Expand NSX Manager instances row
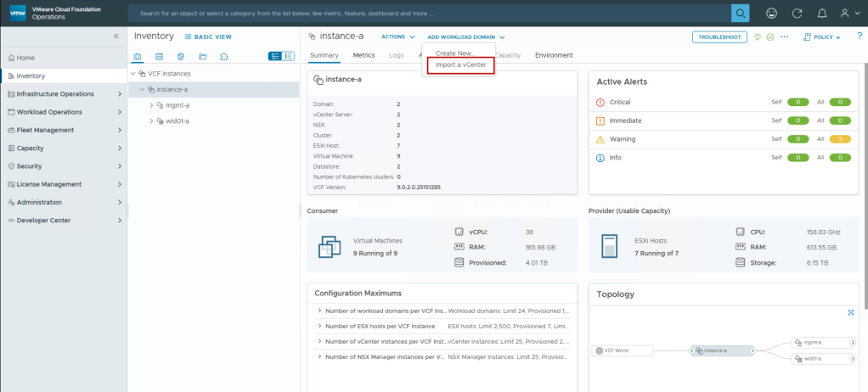Image resolution: width=868 pixels, height=392 pixels. coord(319,356)
